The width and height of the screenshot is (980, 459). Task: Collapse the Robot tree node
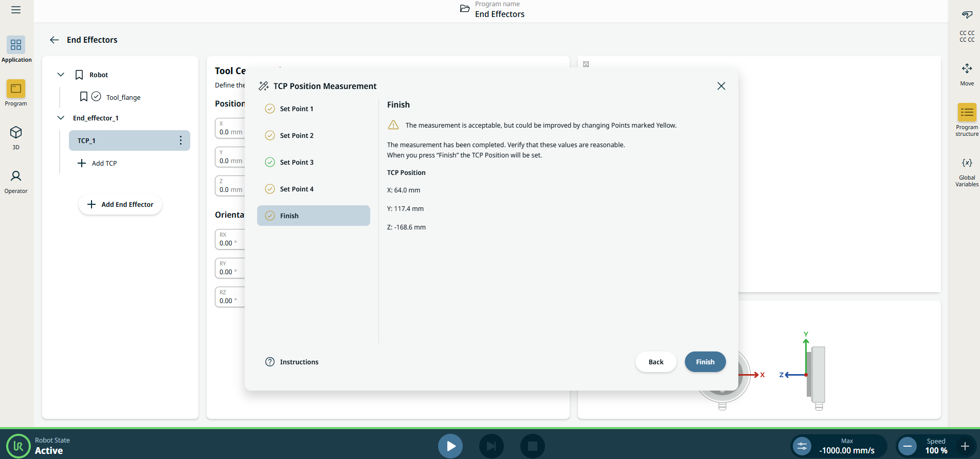61,75
